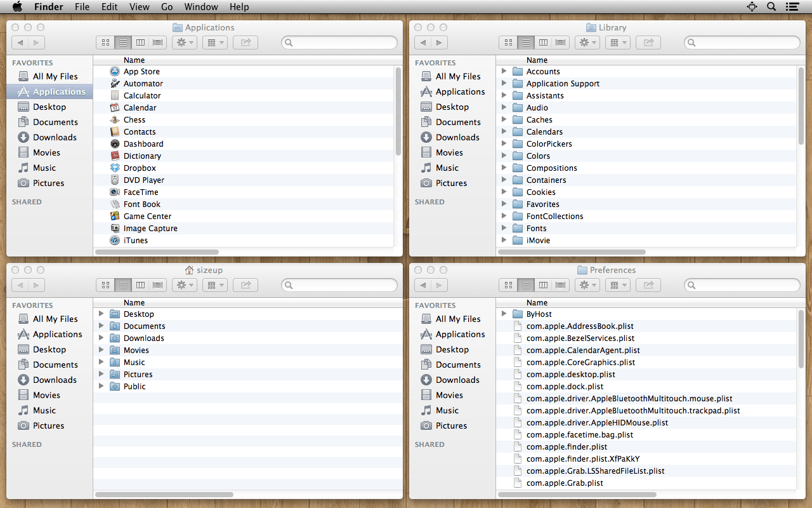Click the Share icon in the Library toolbar
This screenshot has width=812, height=508.
tap(648, 42)
